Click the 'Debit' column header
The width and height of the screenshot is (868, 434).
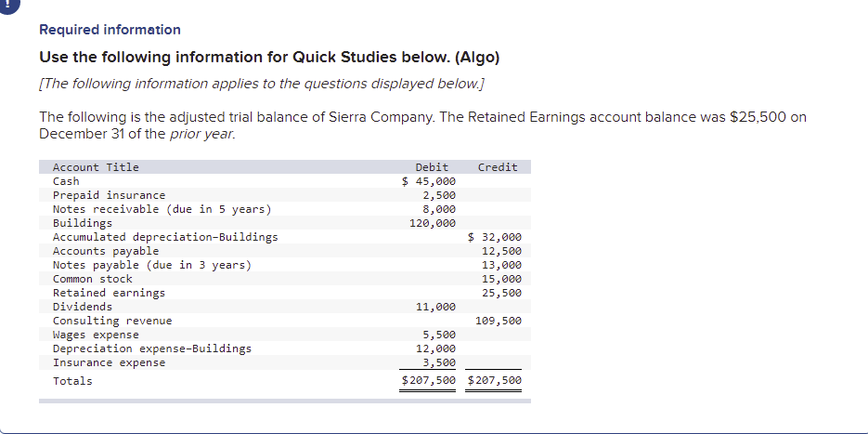[432, 167]
